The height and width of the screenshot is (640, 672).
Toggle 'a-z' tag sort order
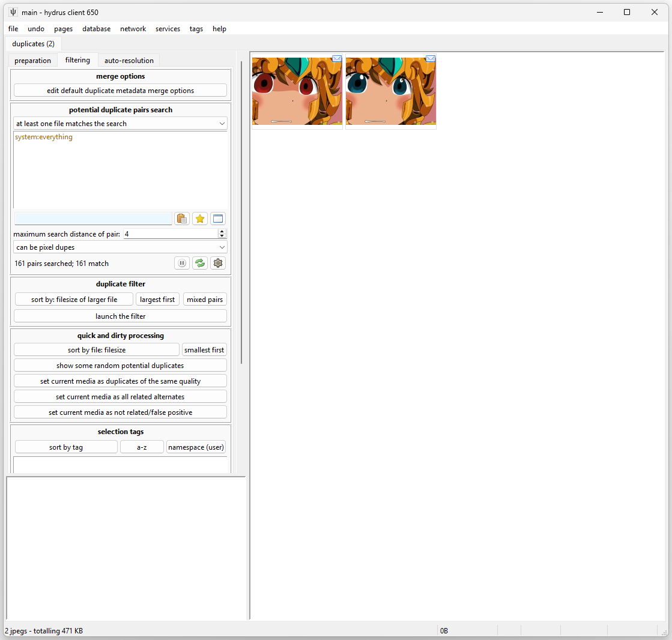[x=142, y=447]
